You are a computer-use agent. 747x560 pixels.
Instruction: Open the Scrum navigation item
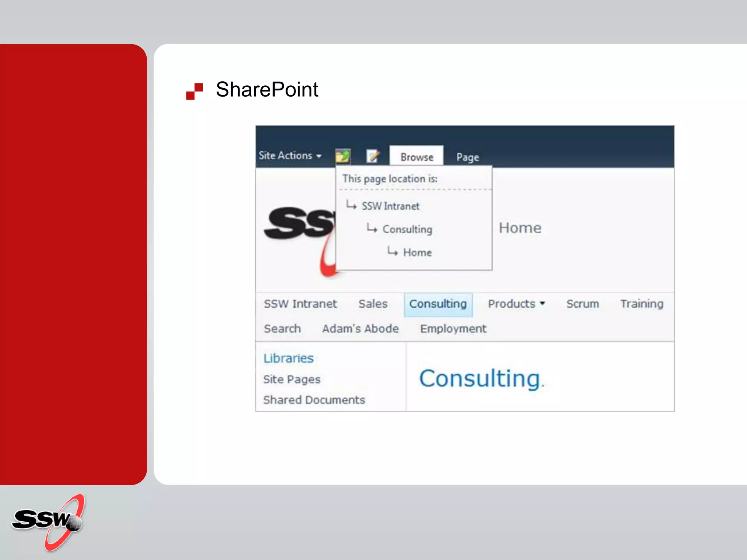point(582,304)
